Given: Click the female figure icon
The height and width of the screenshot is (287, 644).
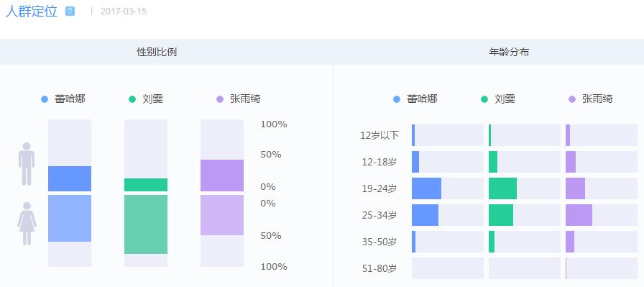Looking at the screenshot, I should tap(27, 224).
